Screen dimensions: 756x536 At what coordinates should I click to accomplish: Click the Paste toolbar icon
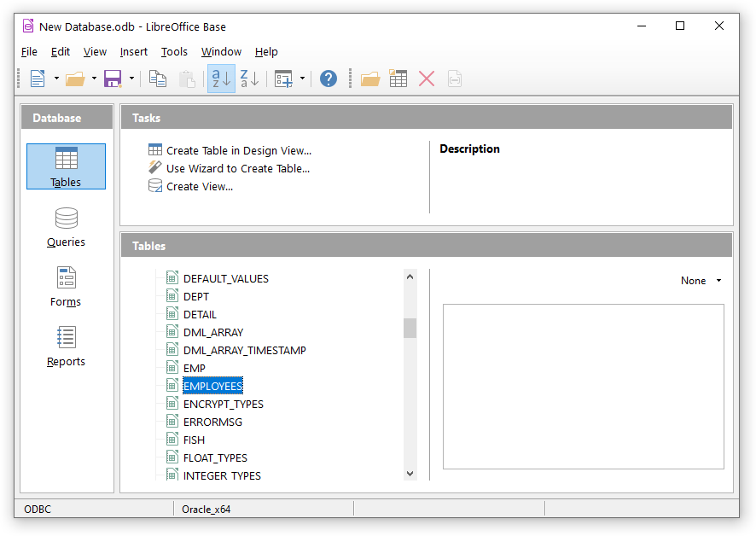186,78
